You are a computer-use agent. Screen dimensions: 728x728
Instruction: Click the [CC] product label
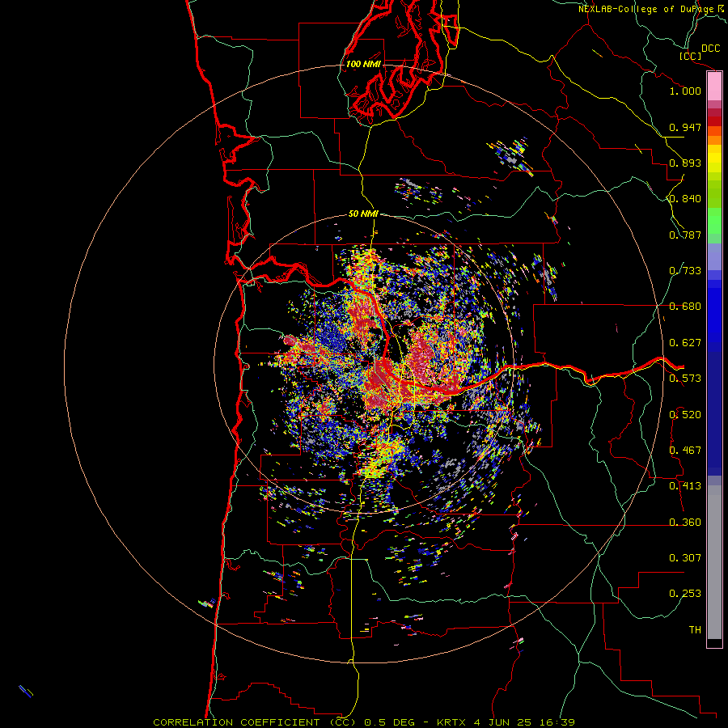[x=691, y=56]
